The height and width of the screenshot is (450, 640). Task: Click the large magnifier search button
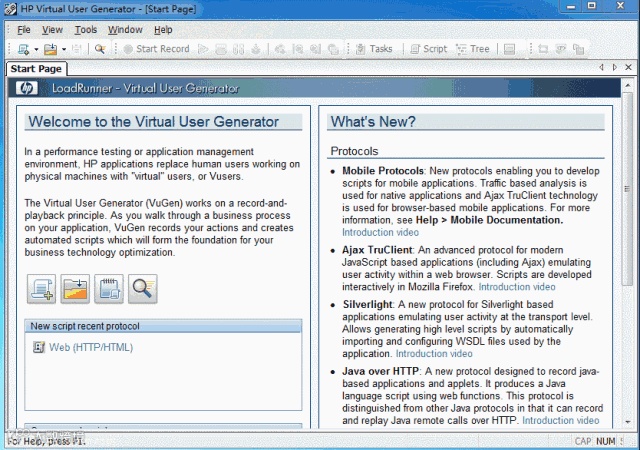click(x=143, y=289)
